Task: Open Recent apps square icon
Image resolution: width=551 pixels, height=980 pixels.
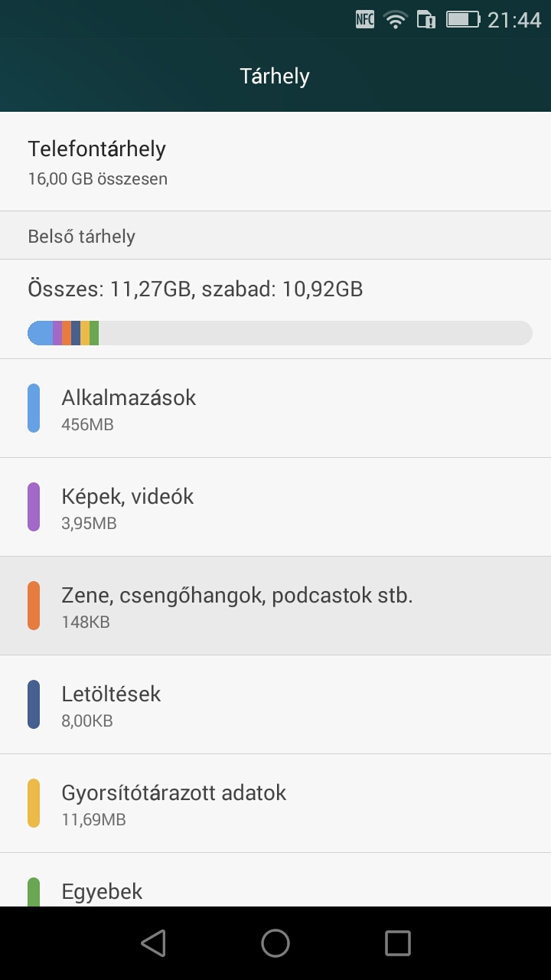Action: click(x=397, y=943)
